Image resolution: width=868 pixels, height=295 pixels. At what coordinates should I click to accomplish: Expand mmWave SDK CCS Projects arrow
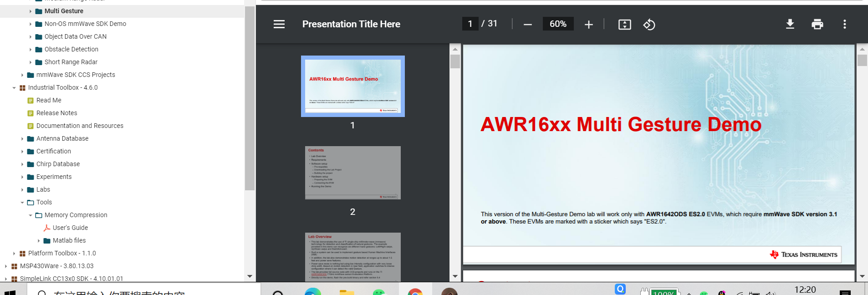(x=22, y=75)
